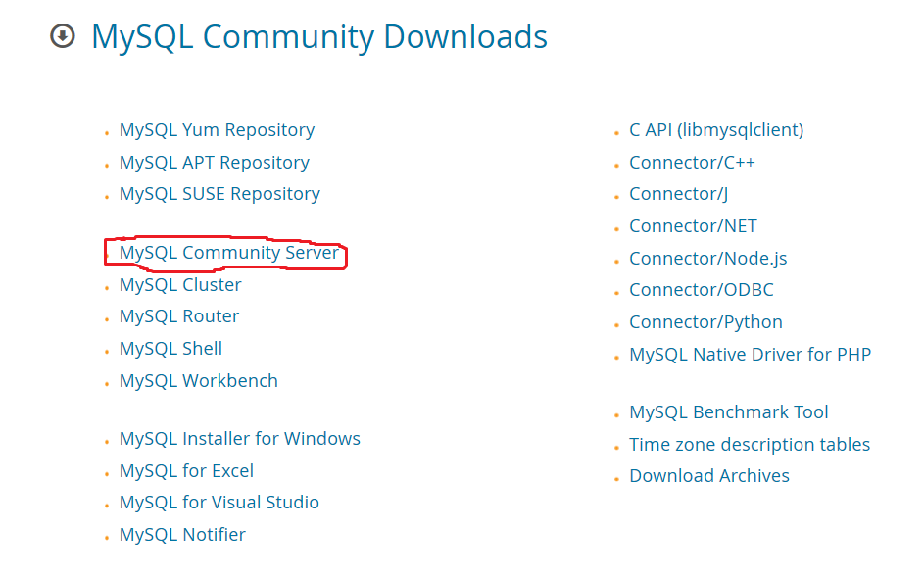Go to MySQL Workbench downloads
This screenshot has height=580, width=924.
pos(199,381)
